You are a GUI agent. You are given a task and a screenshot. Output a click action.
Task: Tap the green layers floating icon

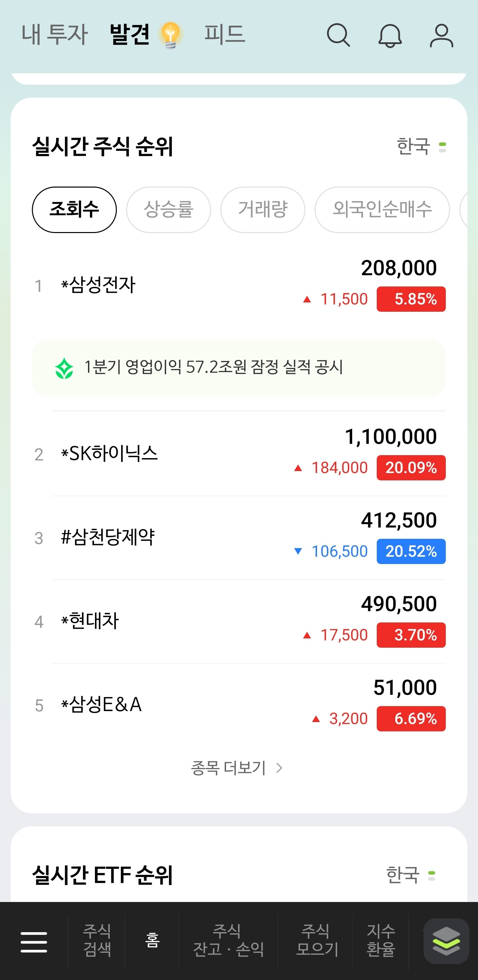point(446,941)
